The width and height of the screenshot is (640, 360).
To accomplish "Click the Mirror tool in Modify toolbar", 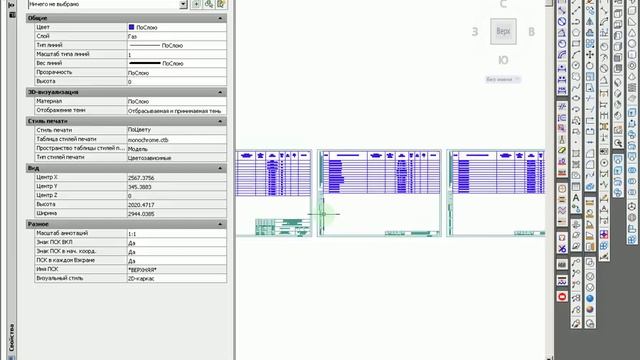I will click(x=590, y=21).
